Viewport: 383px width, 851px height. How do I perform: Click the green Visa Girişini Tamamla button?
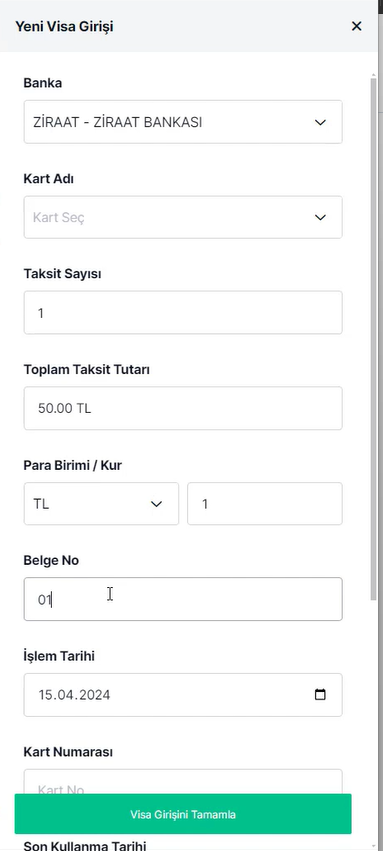coord(183,814)
